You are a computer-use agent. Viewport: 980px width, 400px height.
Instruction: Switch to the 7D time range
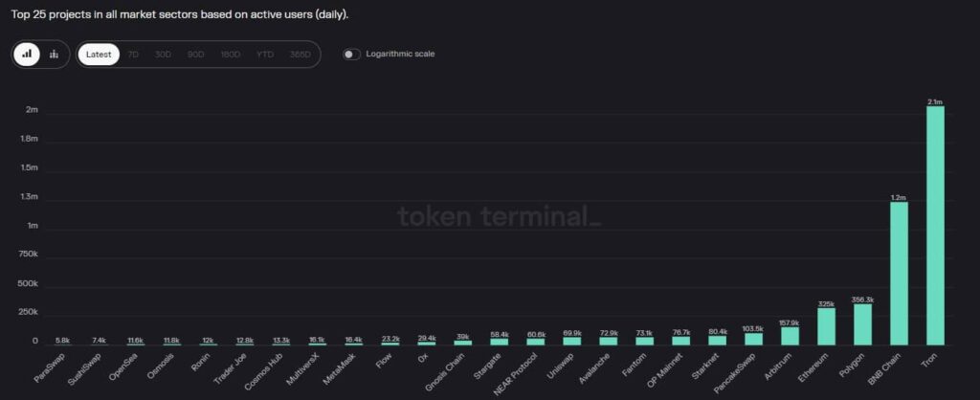coord(133,55)
